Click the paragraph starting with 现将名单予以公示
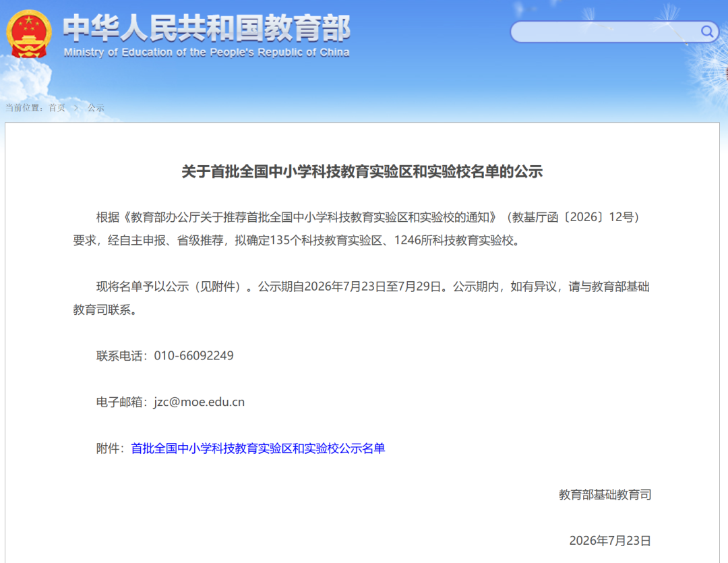728x563 pixels. (361, 298)
